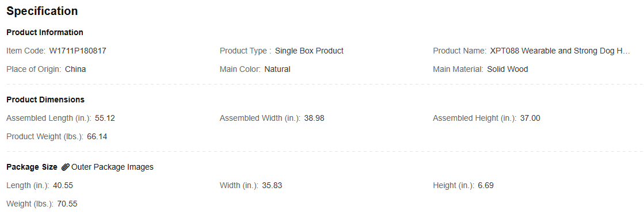Click the package Length value 40.55
Viewport: 644px width, 218px height.
click(63, 186)
